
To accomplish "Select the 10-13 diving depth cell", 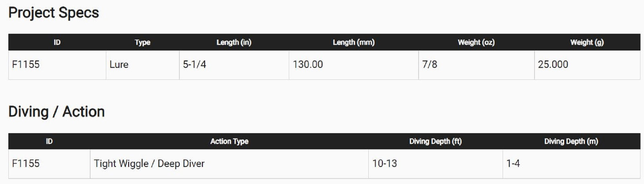I will tap(384, 163).
